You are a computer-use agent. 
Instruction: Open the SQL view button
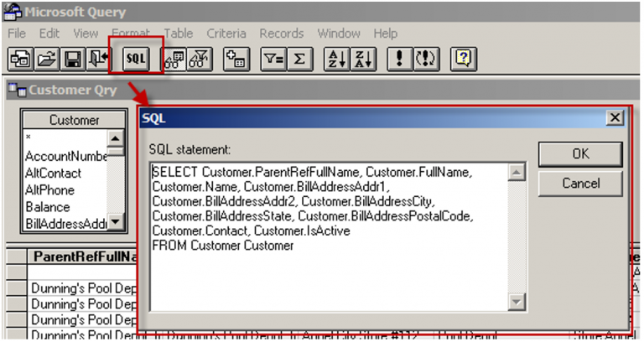pyautogui.click(x=135, y=59)
